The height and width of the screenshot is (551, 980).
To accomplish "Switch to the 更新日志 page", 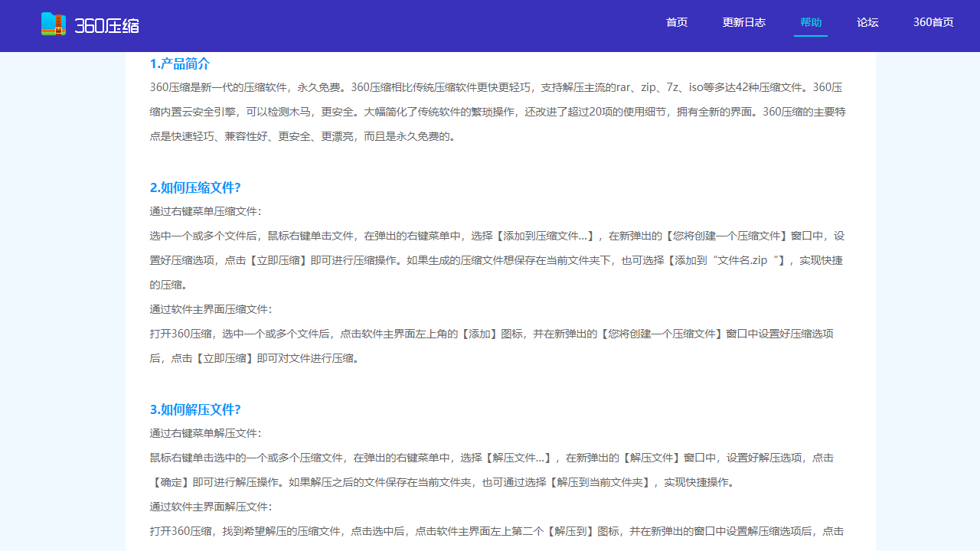I will click(743, 23).
